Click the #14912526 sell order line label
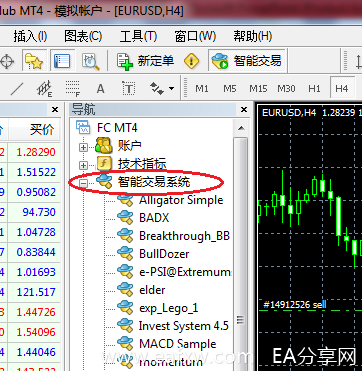Image resolution: width=362 pixels, height=371 pixels. (295, 304)
